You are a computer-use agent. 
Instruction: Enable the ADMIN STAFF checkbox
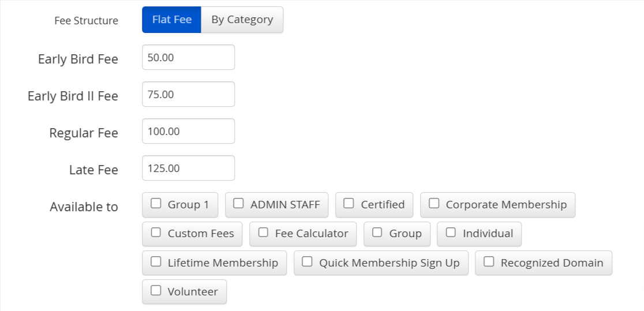[239, 203]
